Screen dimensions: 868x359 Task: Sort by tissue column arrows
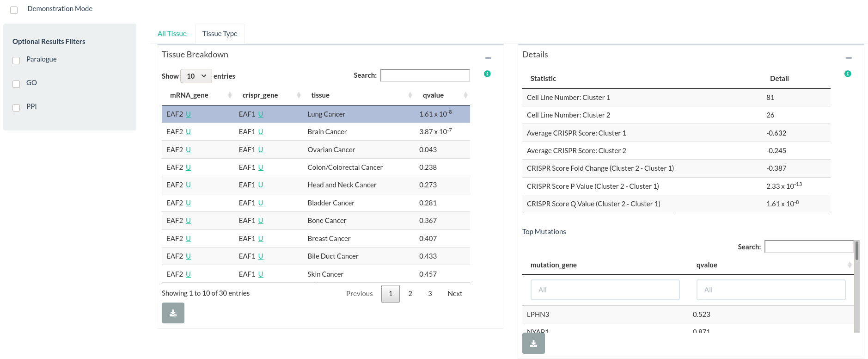tap(410, 95)
